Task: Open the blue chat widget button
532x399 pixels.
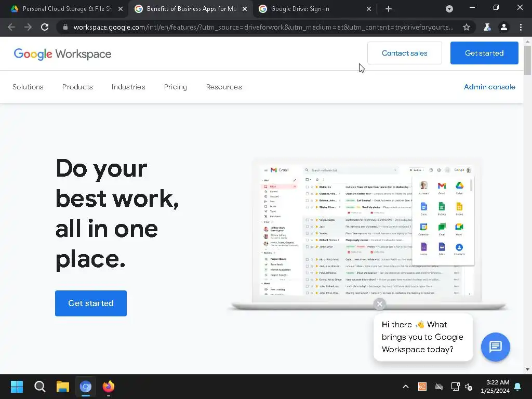Action: coord(495,347)
